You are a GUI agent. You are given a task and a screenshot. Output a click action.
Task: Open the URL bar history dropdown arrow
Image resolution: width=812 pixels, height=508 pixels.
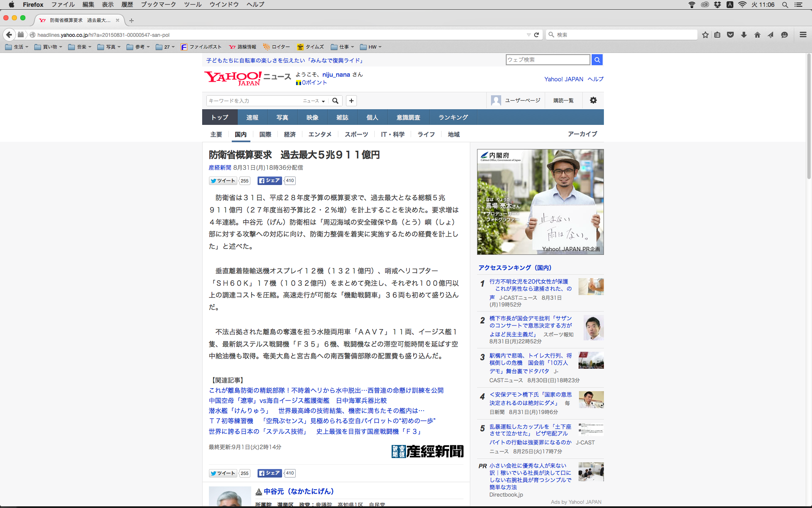coord(528,35)
